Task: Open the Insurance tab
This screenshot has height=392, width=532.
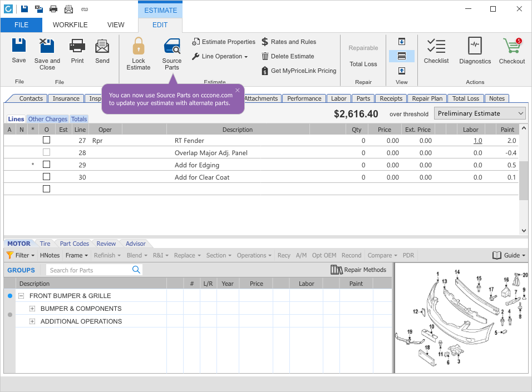Action: coord(66,98)
